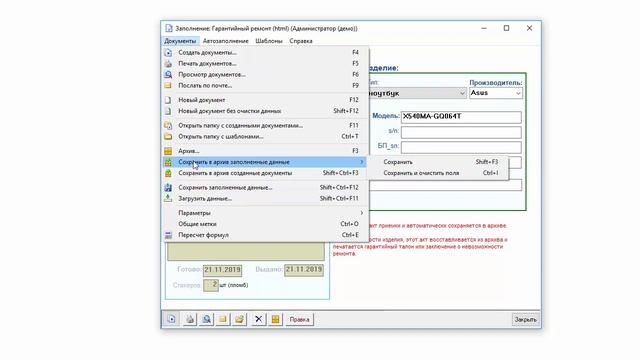Click the document icon in the title bar
Viewport: 640px width, 360px height.
pos(169,28)
